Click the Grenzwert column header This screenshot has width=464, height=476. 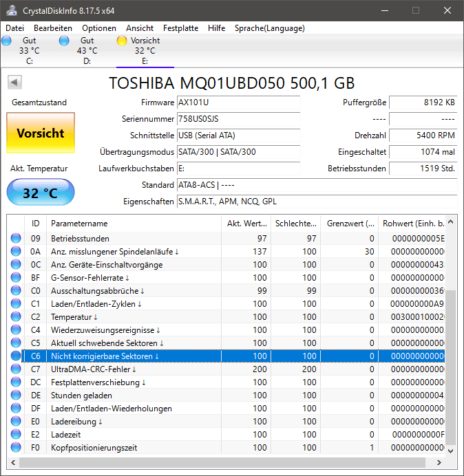click(x=350, y=224)
